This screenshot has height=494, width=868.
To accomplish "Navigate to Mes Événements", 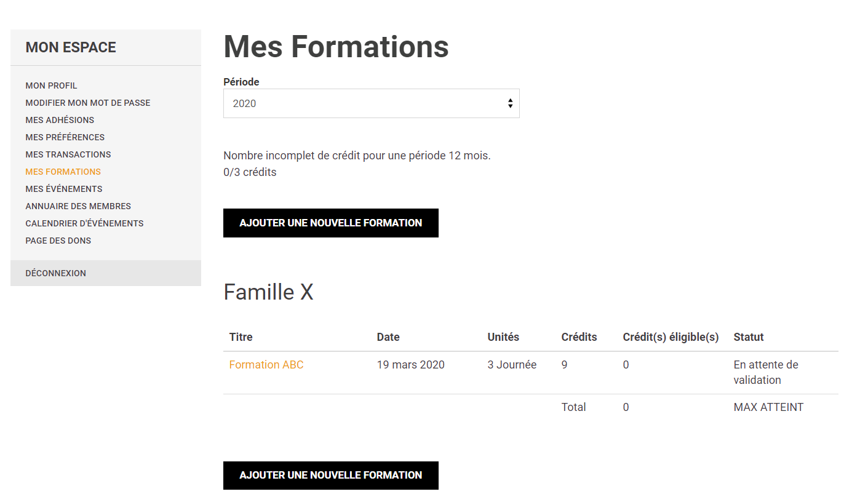I will pos(64,189).
